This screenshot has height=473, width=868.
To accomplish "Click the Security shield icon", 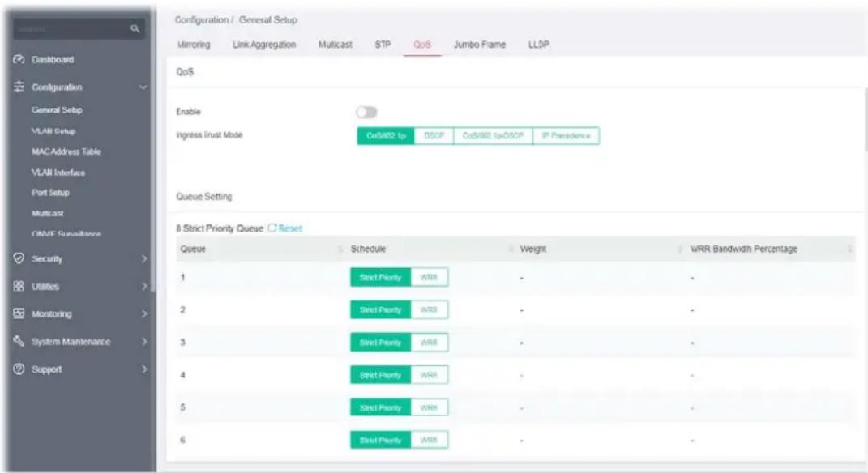I will click(19, 258).
